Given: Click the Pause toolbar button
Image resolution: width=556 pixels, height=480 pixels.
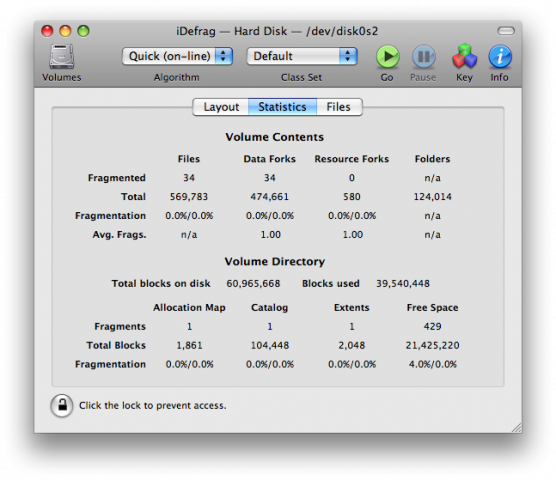Looking at the screenshot, I should 423,56.
